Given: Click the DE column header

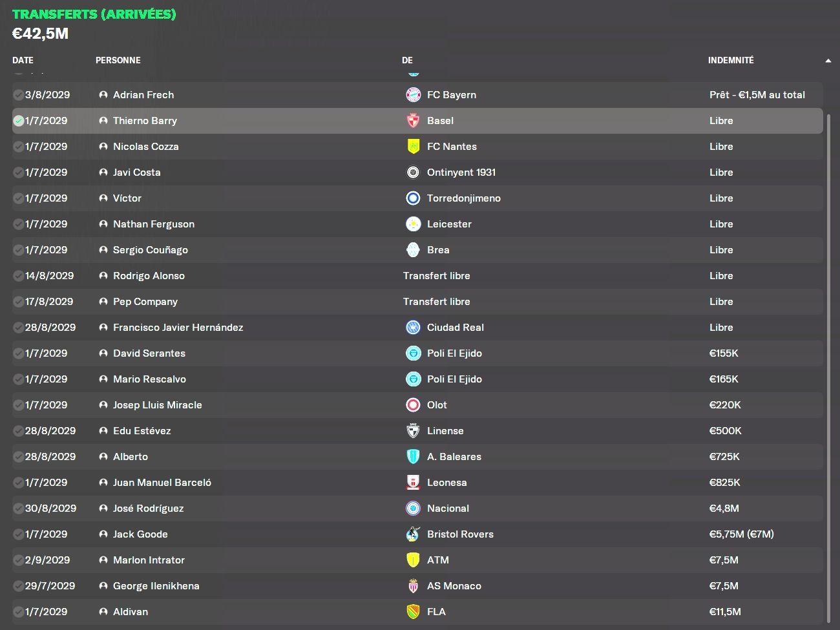Looking at the screenshot, I should [407, 60].
